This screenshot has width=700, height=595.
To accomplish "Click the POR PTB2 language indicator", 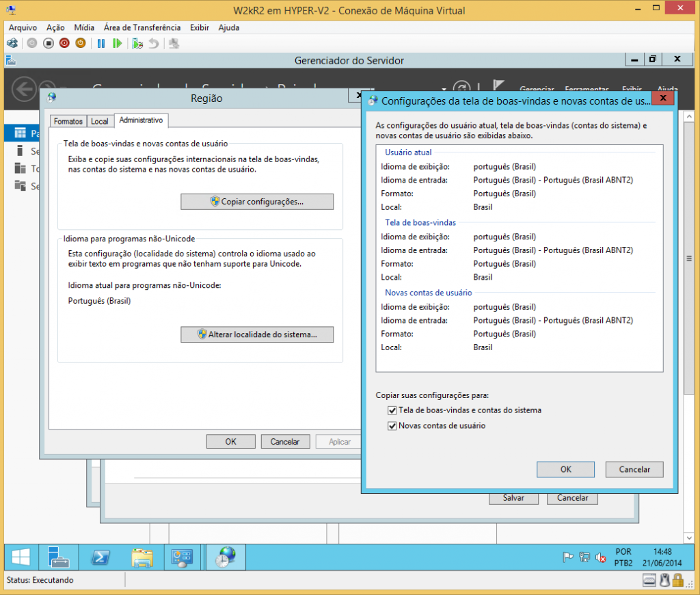I will point(623,557).
